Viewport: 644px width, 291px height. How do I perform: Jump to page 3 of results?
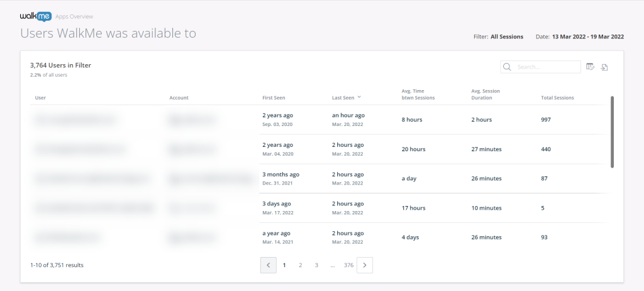(x=316, y=265)
